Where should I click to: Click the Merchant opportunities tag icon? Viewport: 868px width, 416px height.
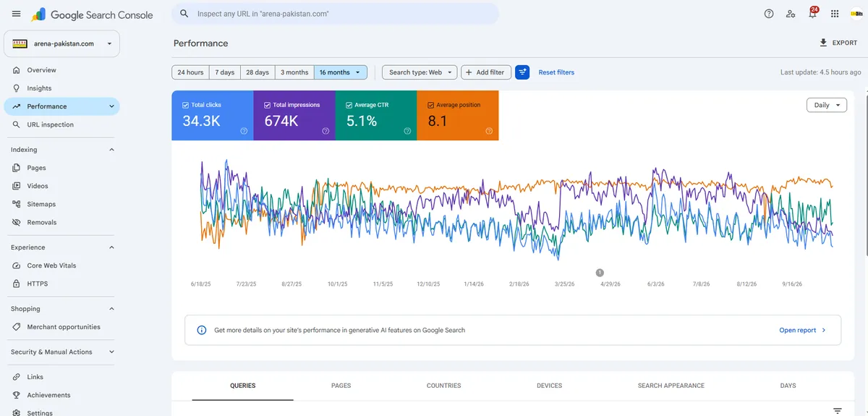(17, 327)
